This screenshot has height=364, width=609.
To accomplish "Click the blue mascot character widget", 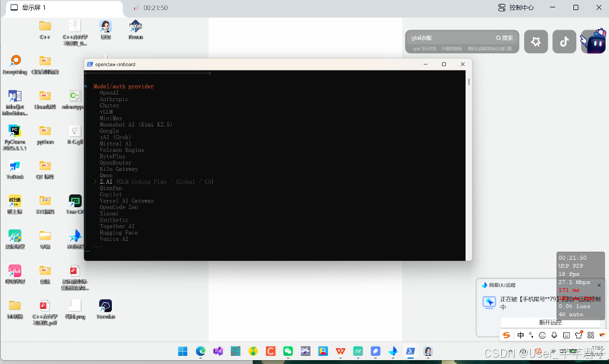I will (593, 41).
